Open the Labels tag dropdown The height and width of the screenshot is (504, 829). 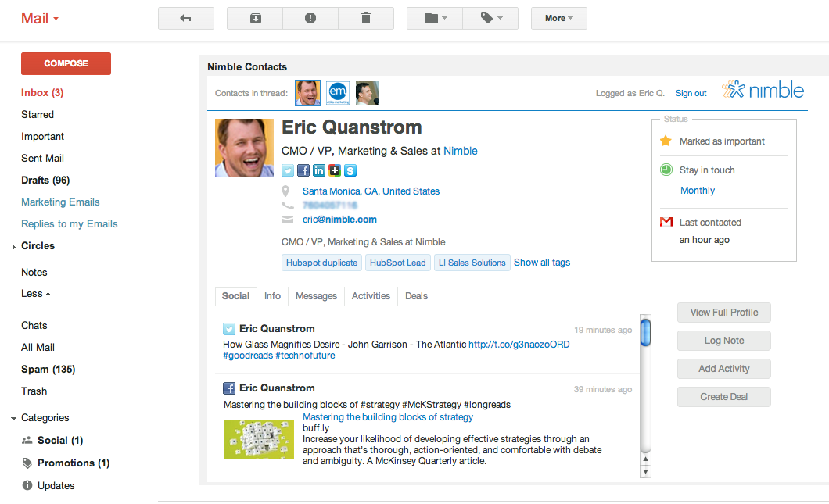coord(490,19)
